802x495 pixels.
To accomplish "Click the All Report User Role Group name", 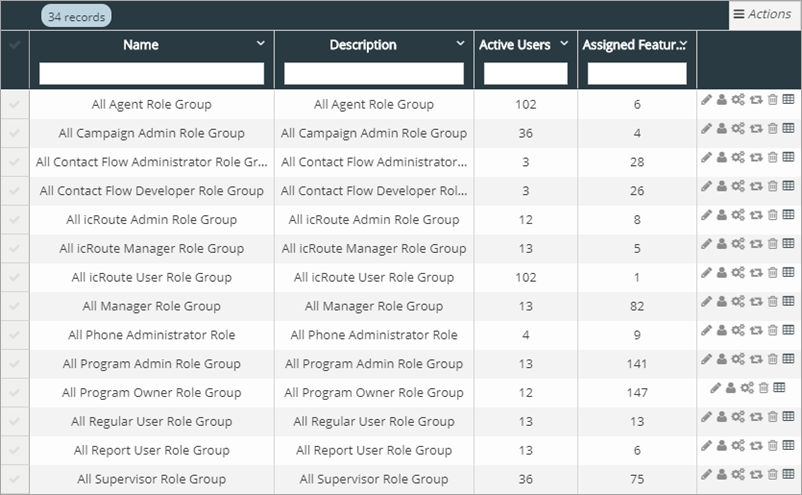I will tap(151, 450).
